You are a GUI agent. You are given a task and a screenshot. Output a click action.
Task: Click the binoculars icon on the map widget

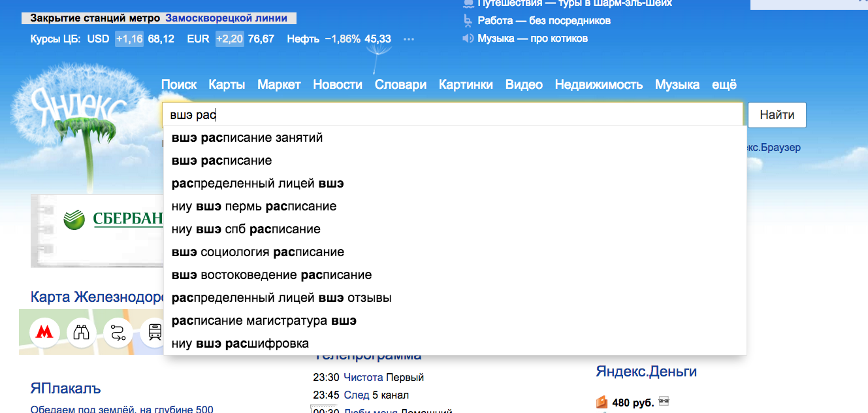click(81, 333)
